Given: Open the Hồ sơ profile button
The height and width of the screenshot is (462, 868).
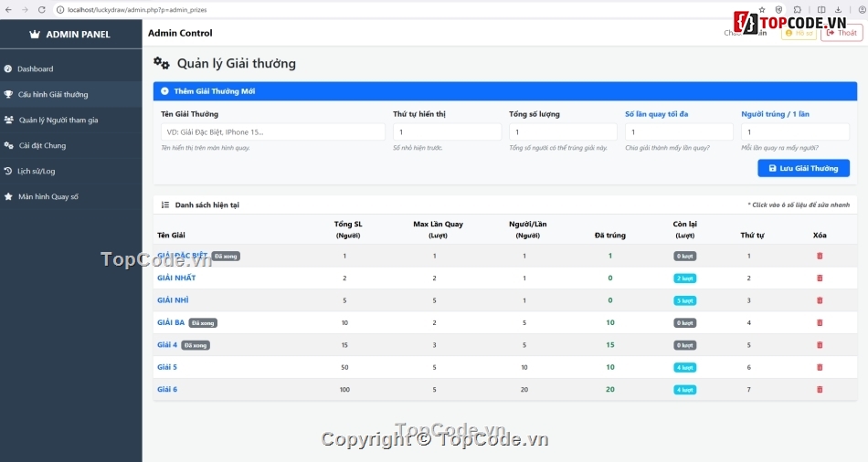Looking at the screenshot, I should pyautogui.click(x=799, y=33).
